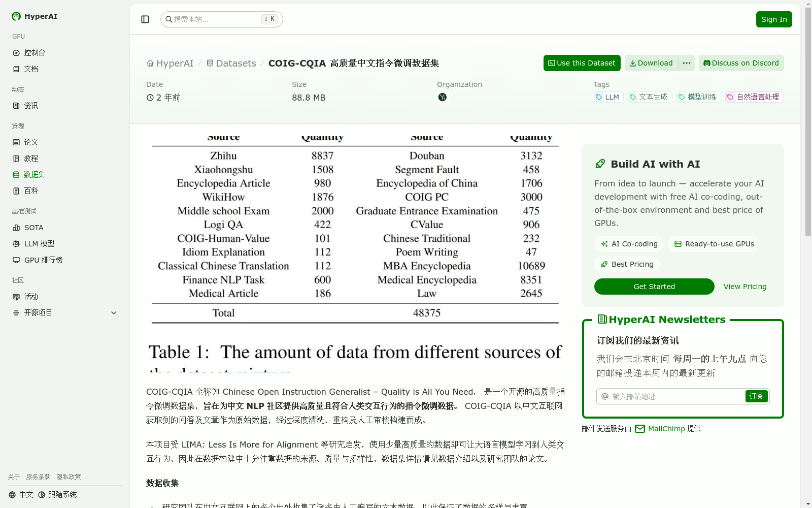Select the 数据集 sidebar item
Image resolution: width=812 pixels, height=508 pixels.
(x=65, y=175)
